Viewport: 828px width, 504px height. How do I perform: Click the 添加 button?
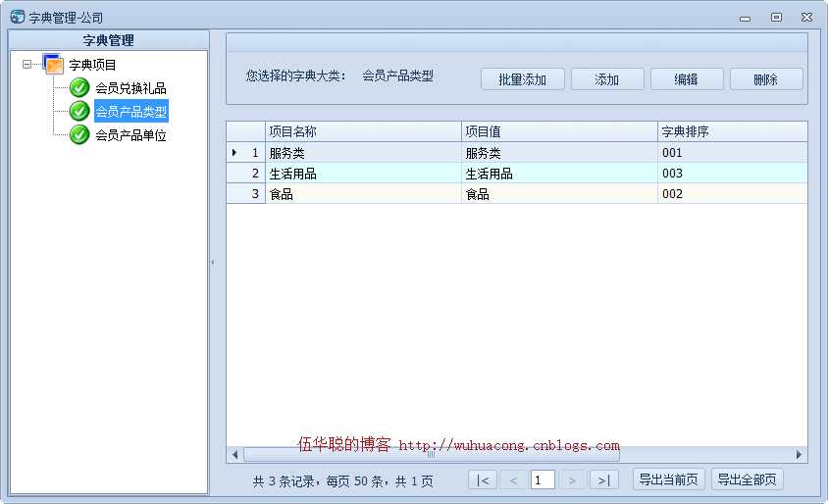click(607, 79)
